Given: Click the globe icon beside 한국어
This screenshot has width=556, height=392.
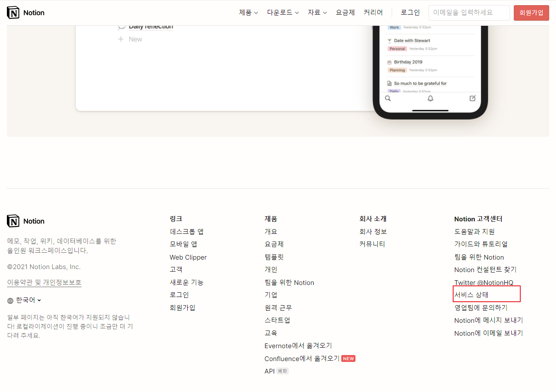Looking at the screenshot, I should pyautogui.click(x=10, y=300).
